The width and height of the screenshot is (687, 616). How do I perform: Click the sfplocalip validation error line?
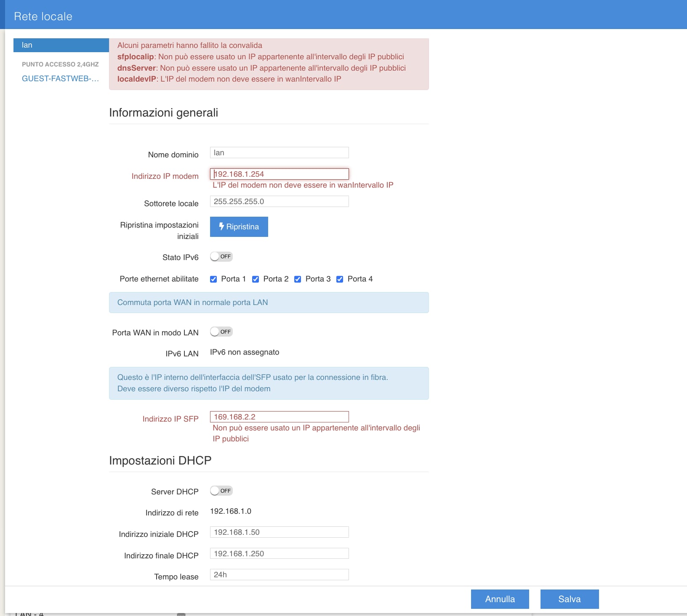261,57
